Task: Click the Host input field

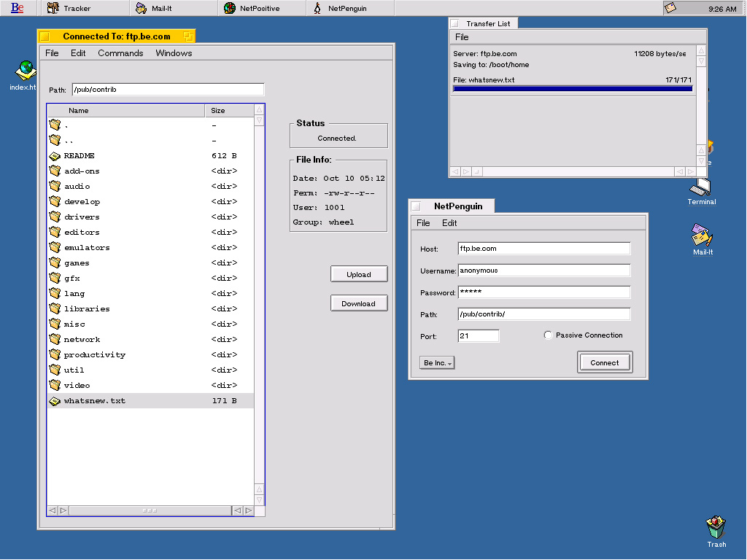Action: pyautogui.click(x=544, y=249)
